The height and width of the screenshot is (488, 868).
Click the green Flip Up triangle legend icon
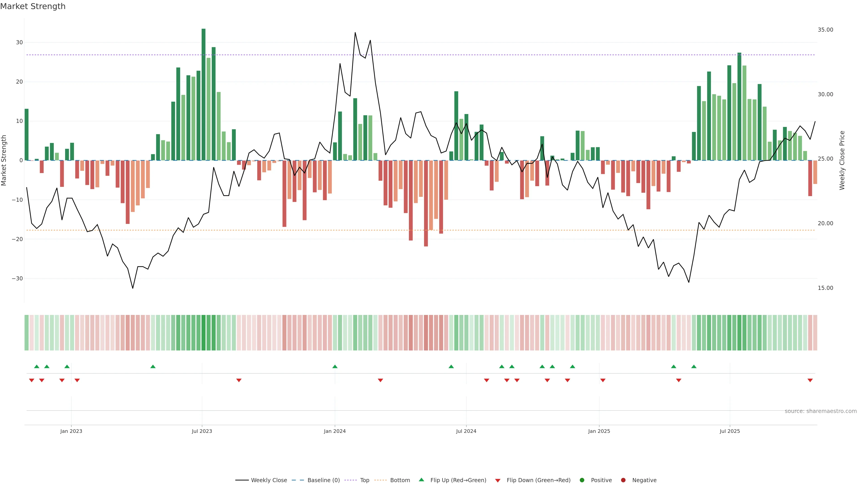click(x=421, y=480)
